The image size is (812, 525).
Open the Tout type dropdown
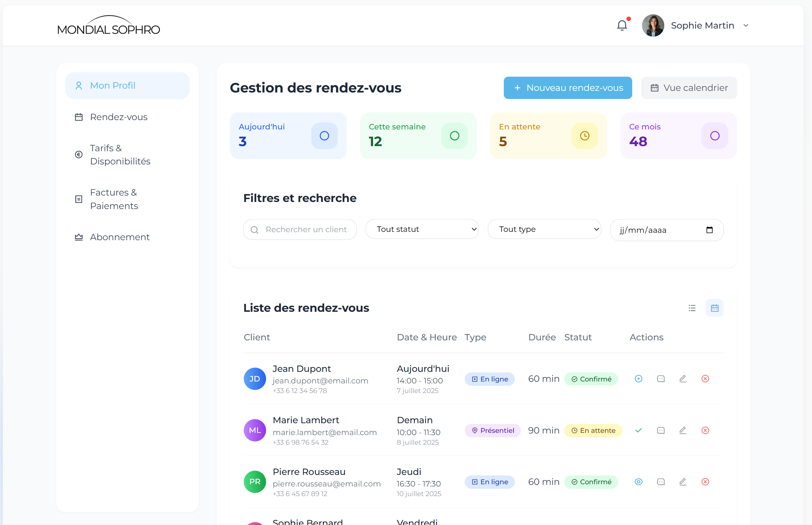(x=544, y=229)
